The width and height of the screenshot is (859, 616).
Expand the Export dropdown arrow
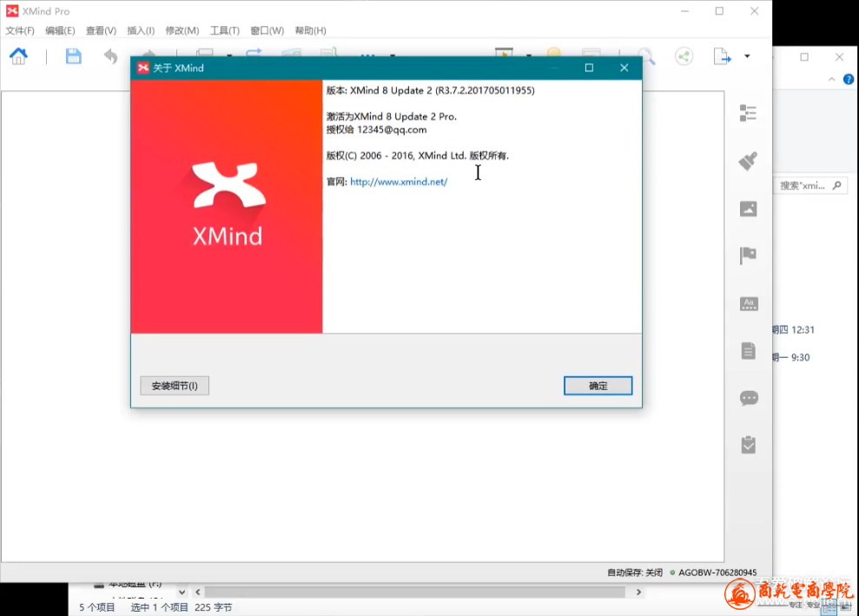(747, 56)
